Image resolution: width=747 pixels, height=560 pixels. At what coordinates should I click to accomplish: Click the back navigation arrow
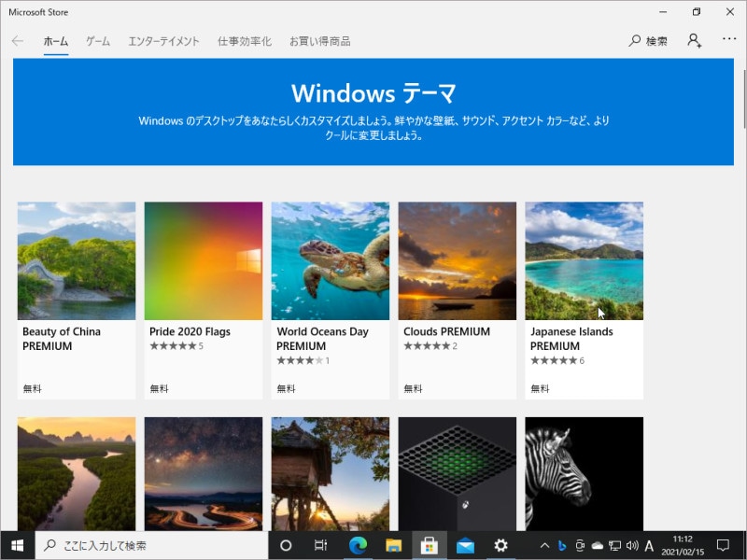(x=18, y=41)
